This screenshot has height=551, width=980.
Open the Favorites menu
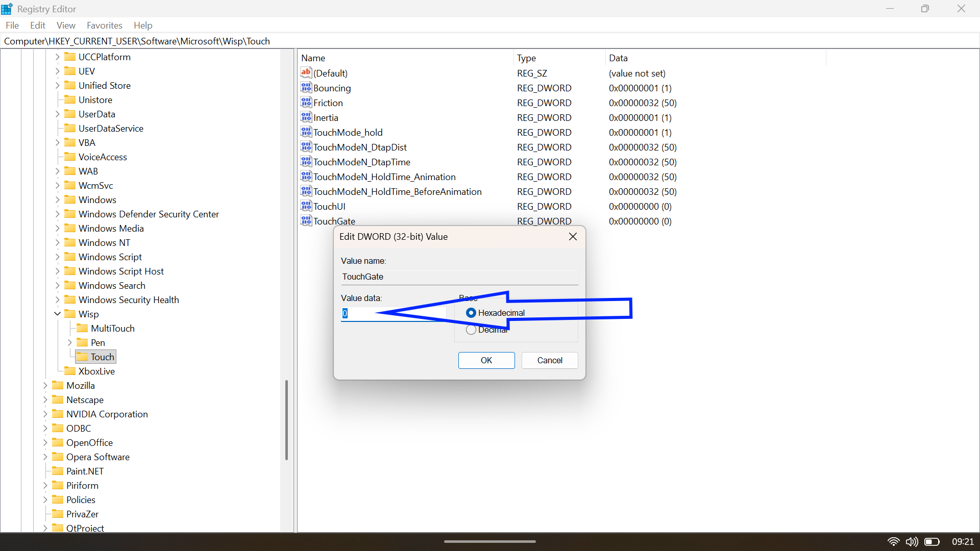pos(104,25)
